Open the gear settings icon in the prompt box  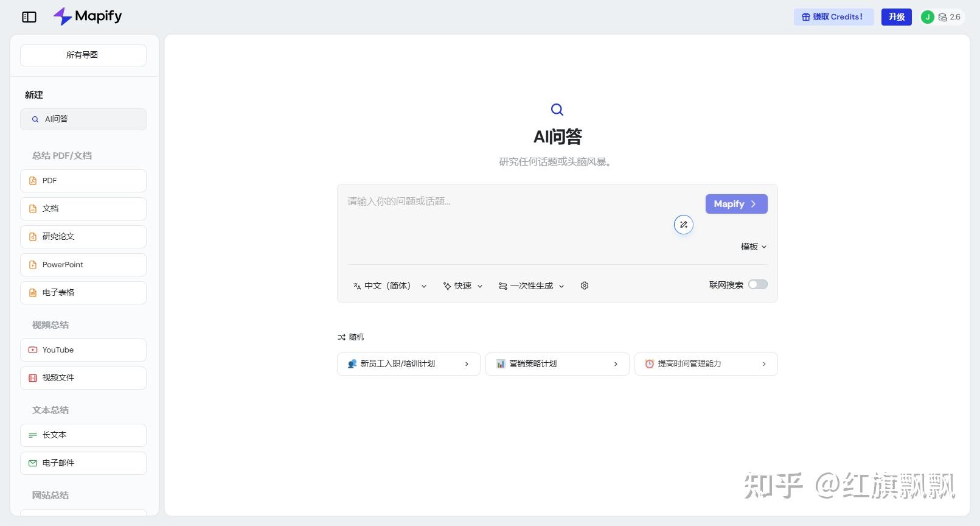[585, 286]
